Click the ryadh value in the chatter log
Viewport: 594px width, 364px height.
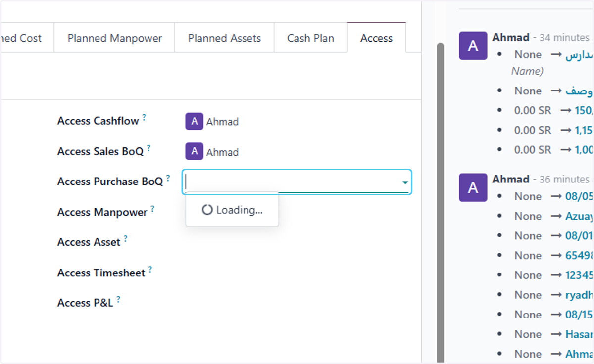[x=579, y=295]
